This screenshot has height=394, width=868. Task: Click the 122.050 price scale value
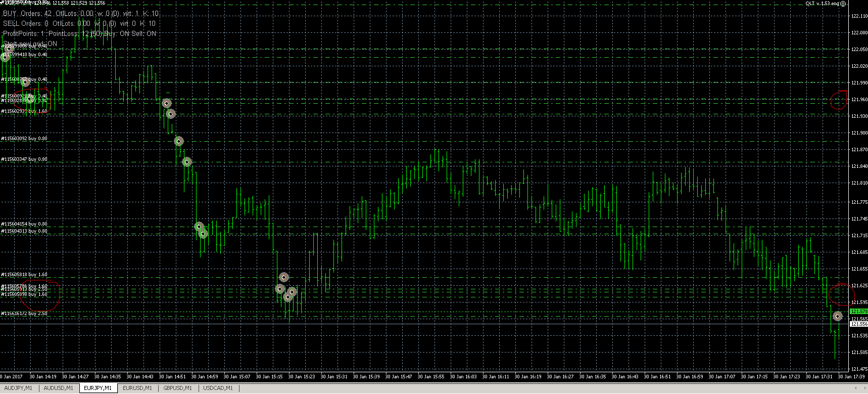(x=859, y=50)
